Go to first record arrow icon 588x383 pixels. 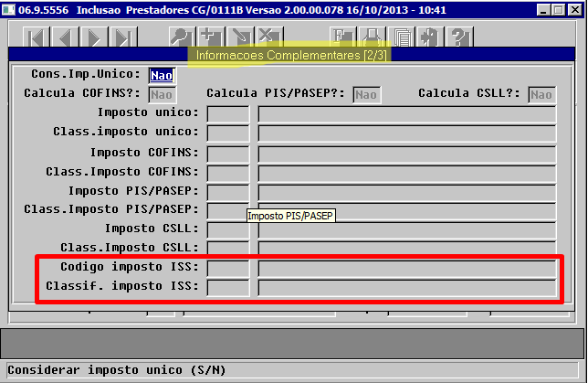(36, 37)
